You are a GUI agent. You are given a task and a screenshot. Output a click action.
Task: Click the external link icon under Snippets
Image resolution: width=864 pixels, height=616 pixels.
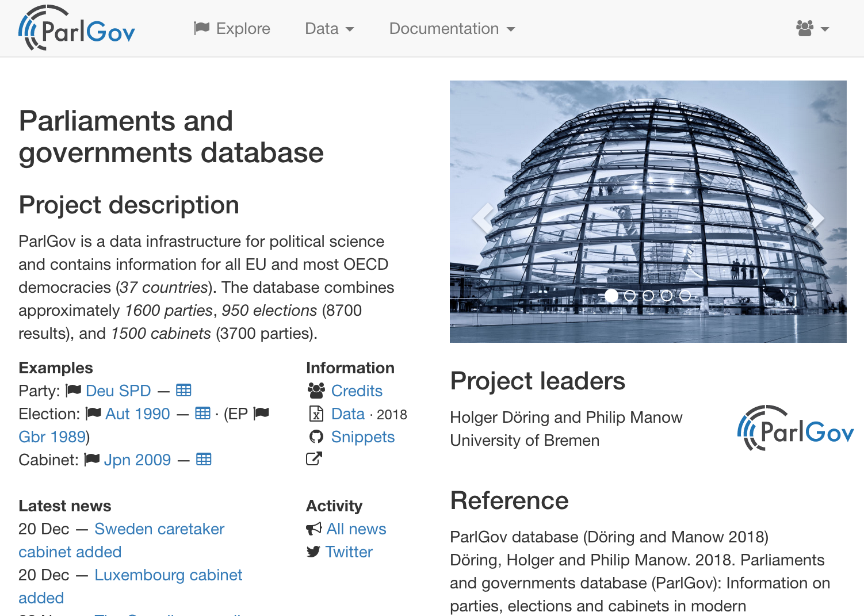pos(314,458)
